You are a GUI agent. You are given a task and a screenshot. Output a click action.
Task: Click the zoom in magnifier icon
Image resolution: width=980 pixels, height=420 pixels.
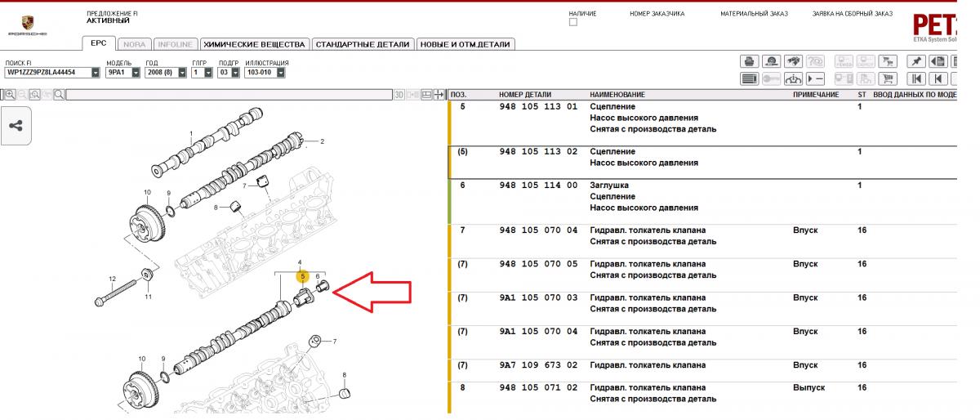[10, 95]
